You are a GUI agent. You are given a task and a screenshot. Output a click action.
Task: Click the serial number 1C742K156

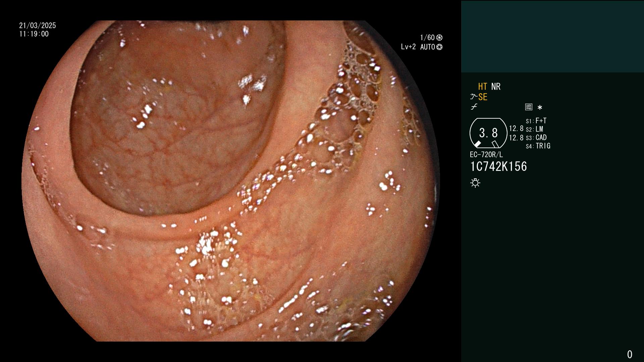click(498, 167)
